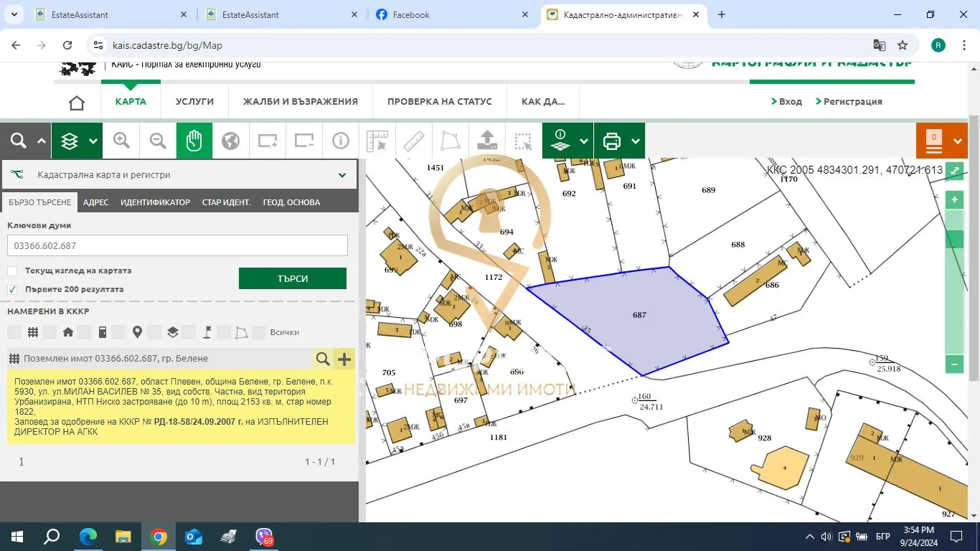Image resolution: width=980 pixels, height=551 pixels.
Task: Select the object info (i) tool
Action: tap(340, 141)
